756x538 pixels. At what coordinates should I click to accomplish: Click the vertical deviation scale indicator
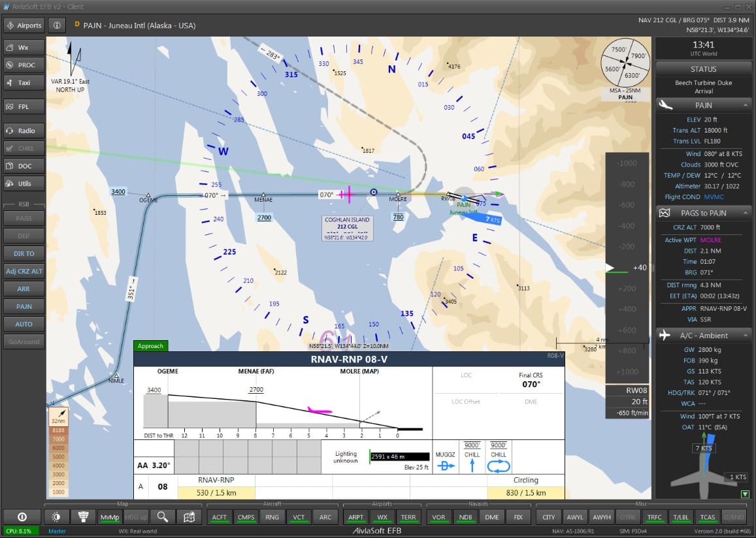pos(627,268)
